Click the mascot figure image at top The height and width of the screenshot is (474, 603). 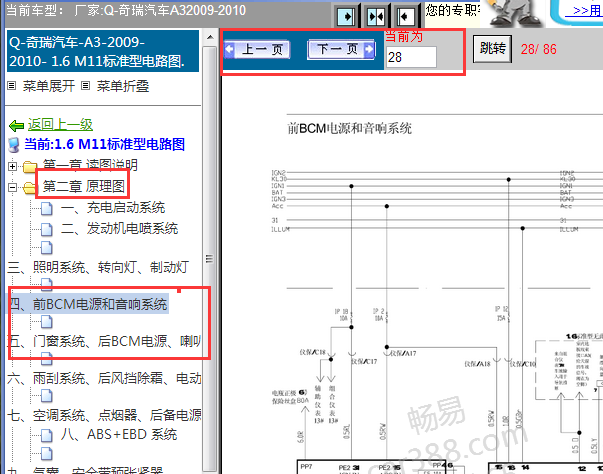coord(515,13)
